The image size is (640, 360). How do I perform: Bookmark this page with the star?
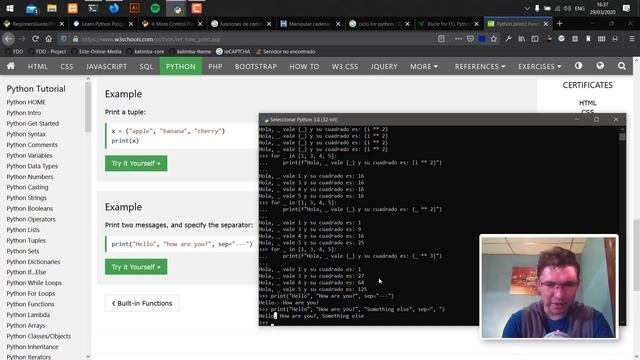494,39
